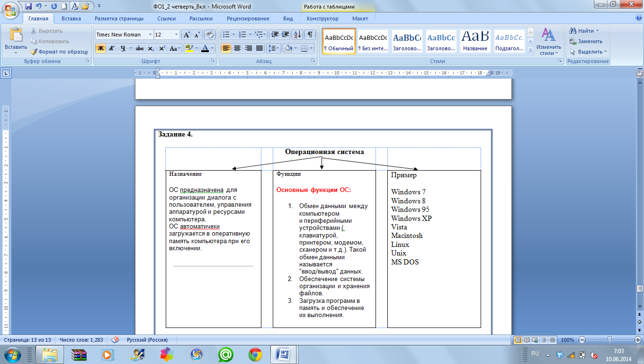
Task: Open the Times New Roman font dropdown
Action: 151,35
